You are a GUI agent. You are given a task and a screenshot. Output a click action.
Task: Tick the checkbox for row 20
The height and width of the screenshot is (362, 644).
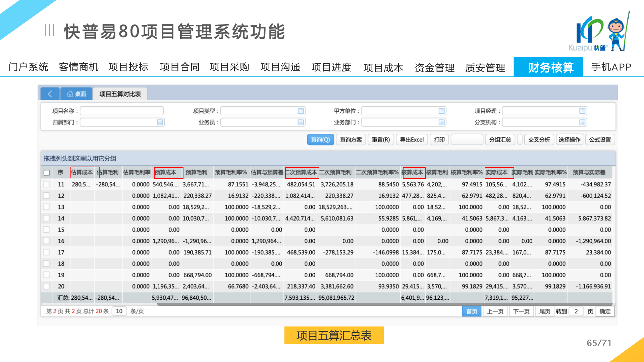(x=47, y=286)
